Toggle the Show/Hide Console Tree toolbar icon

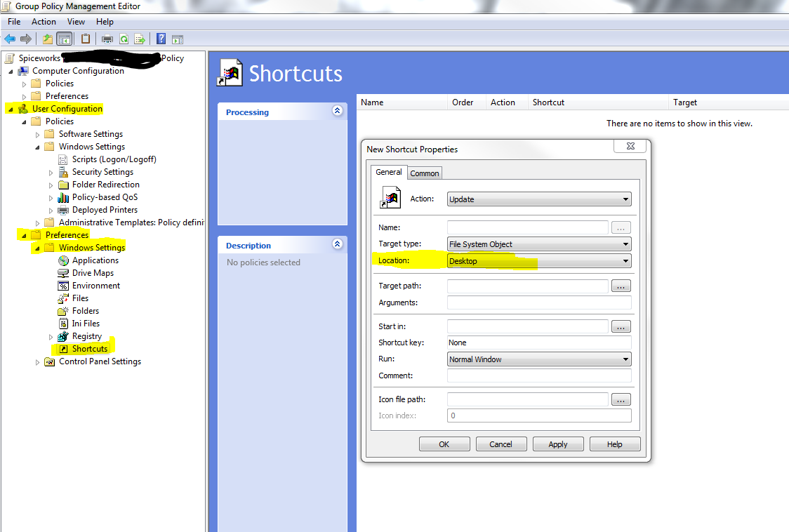pyautogui.click(x=64, y=40)
